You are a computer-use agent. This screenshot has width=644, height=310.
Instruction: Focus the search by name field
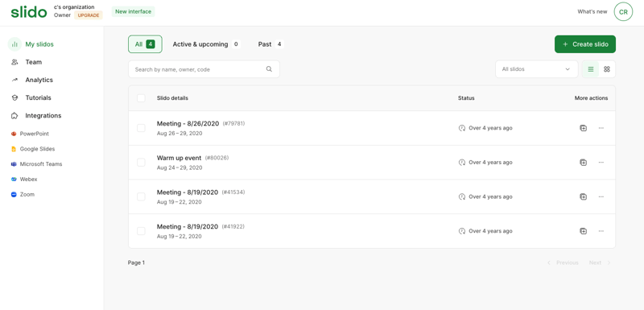(204, 69)
